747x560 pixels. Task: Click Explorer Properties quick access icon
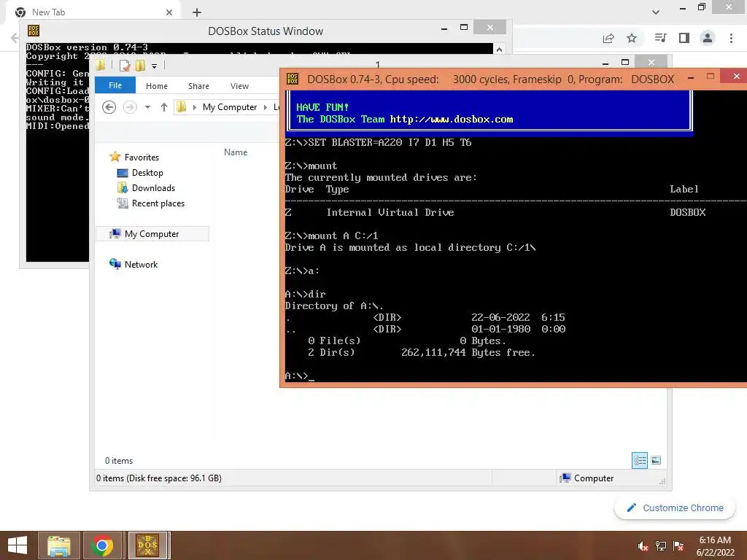(x=124, y=66)
